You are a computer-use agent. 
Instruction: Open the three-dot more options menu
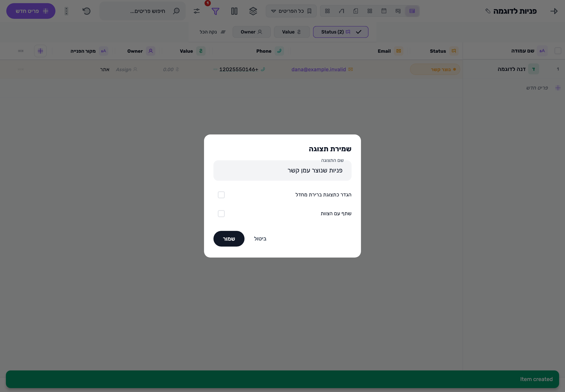[66, 11]
